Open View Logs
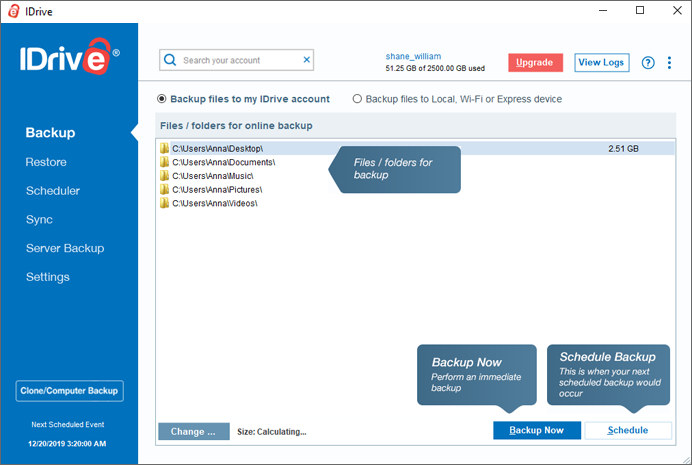 pyautogui.click(x=601, y=62)
